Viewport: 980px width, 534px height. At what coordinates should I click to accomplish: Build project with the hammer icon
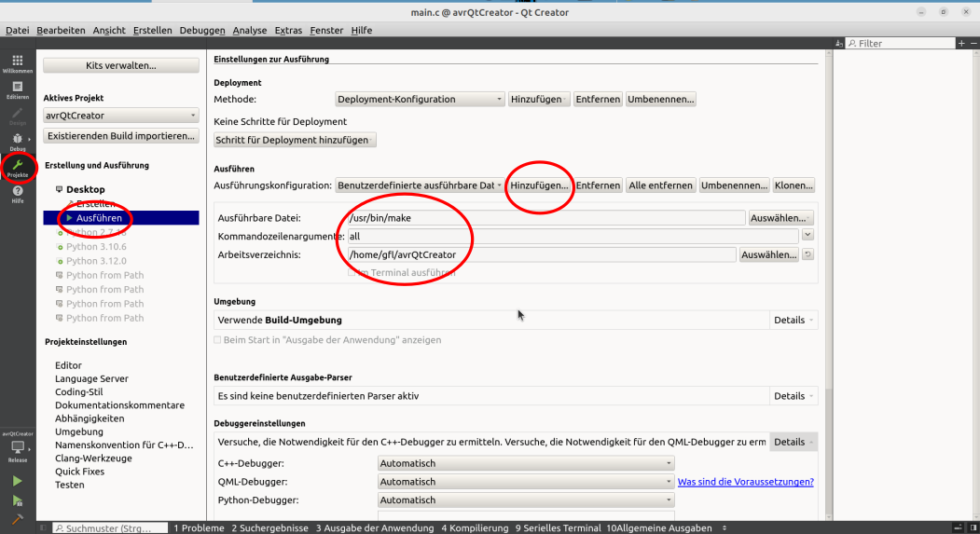click(18, 519)
